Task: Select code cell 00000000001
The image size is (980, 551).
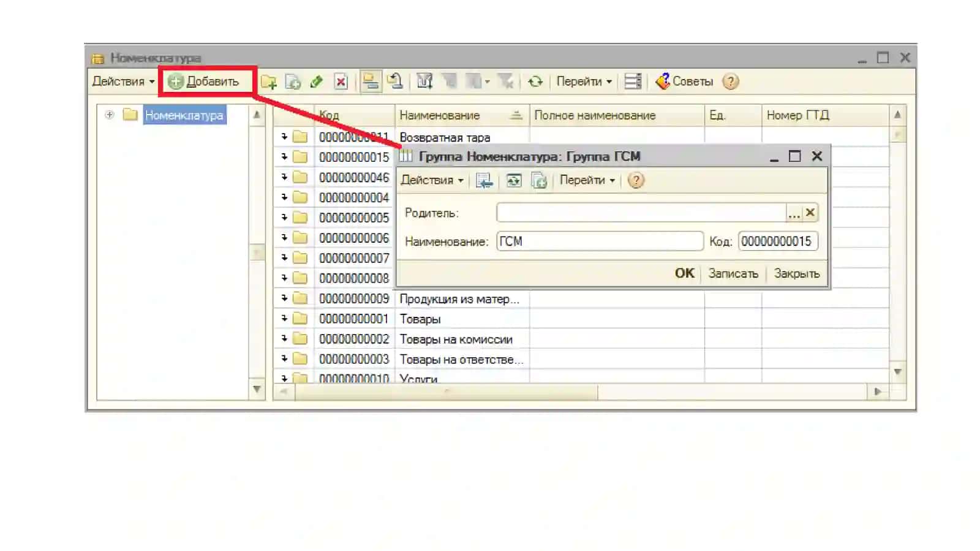Action: [354, 319]
